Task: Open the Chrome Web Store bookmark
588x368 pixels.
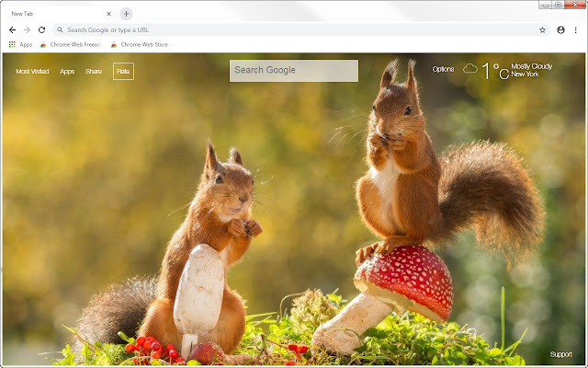Action: point(141,45)
